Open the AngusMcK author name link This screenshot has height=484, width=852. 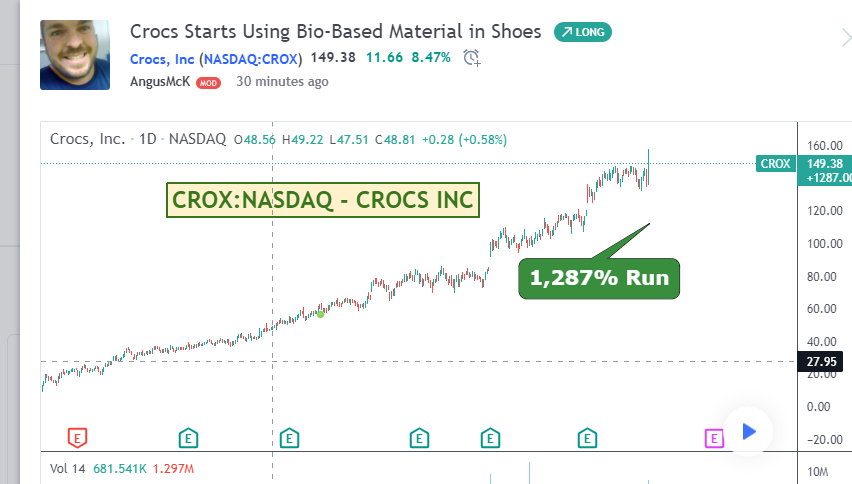point(160,81)
